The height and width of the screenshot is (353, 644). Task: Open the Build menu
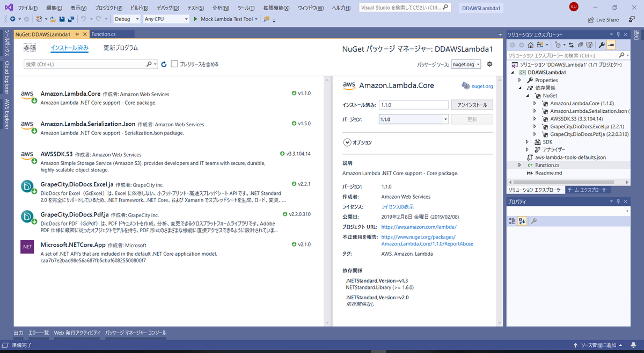(x=140, y=8)
